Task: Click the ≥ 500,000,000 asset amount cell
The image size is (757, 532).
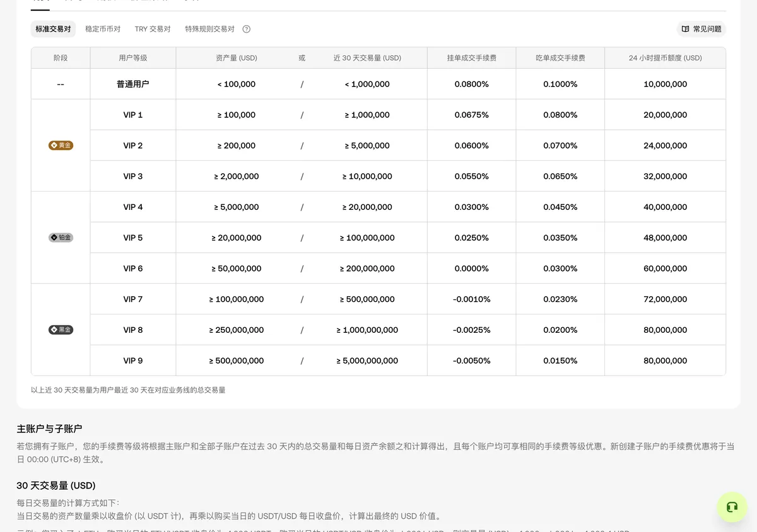Action: coord(237,361)
